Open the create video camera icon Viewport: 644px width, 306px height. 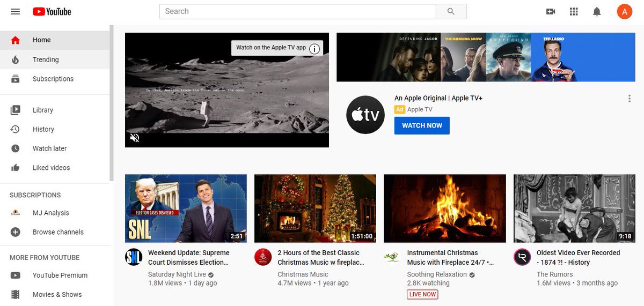550,11
